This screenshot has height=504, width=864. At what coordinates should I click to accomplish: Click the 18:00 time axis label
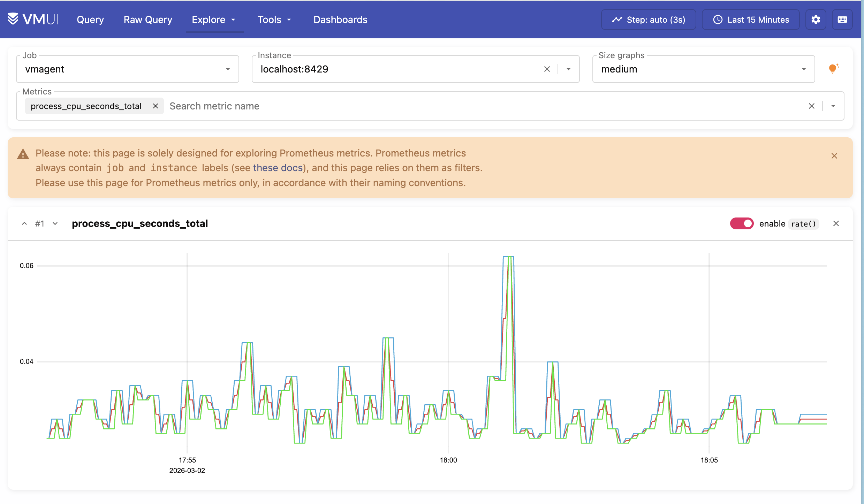(448, 460)
